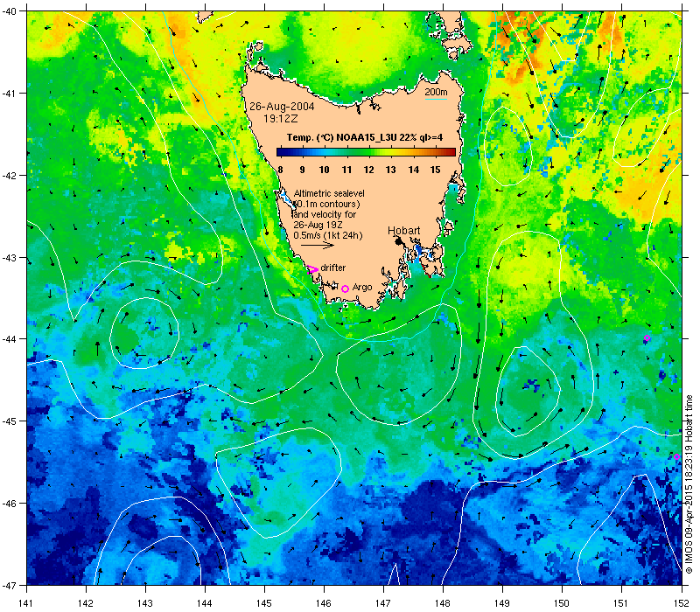700x612 pixels.
Task: Click the colorbar value '15'
Action: 435,170
